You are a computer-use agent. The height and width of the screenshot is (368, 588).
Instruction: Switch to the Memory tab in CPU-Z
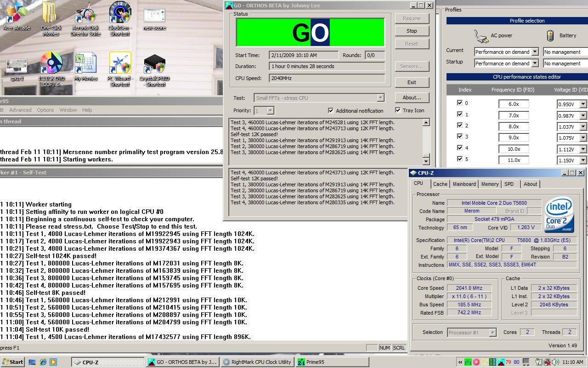coord(490,184)
